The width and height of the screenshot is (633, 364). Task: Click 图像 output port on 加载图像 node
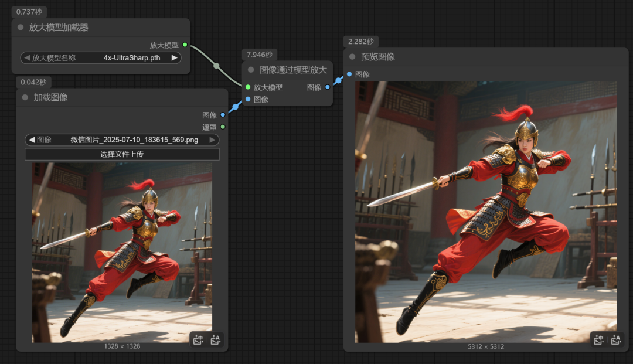[223, 115]
